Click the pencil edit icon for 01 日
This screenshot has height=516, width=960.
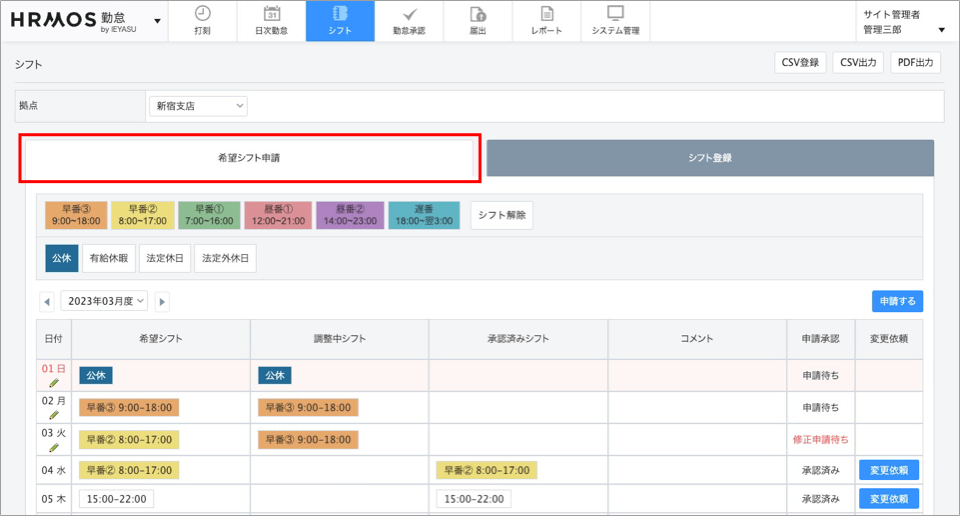tap(54, 382)
